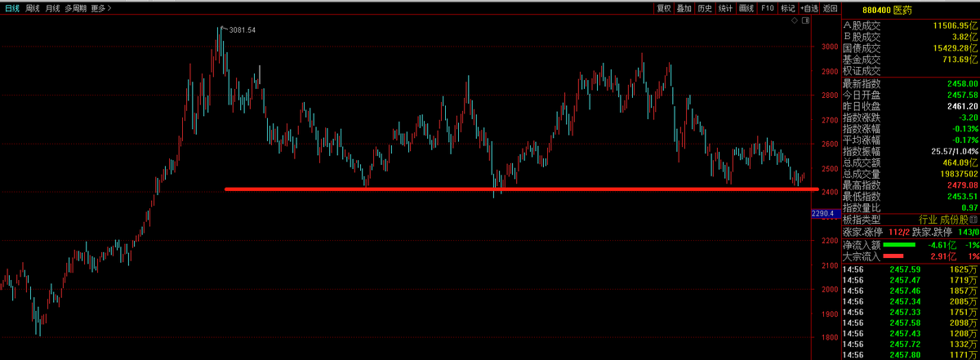Select the 权证成交 row label
Image resolution: width=980 pixels, height=360 pixels.
(x=862, y=70)
